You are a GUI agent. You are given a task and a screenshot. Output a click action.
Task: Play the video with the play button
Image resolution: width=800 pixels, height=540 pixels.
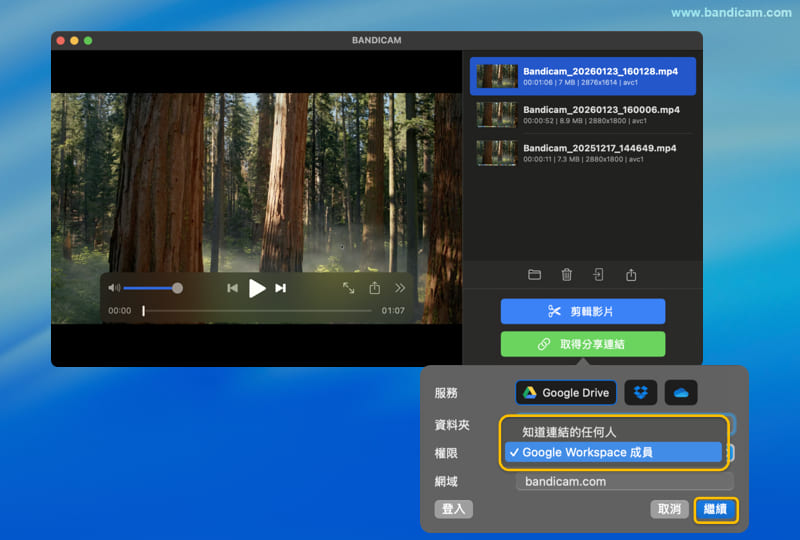point(257,288)
